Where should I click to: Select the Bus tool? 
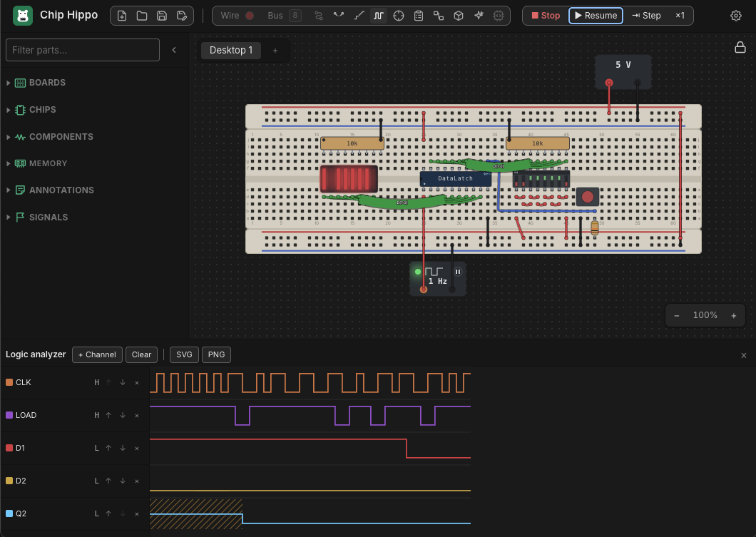tap(275, 16)
